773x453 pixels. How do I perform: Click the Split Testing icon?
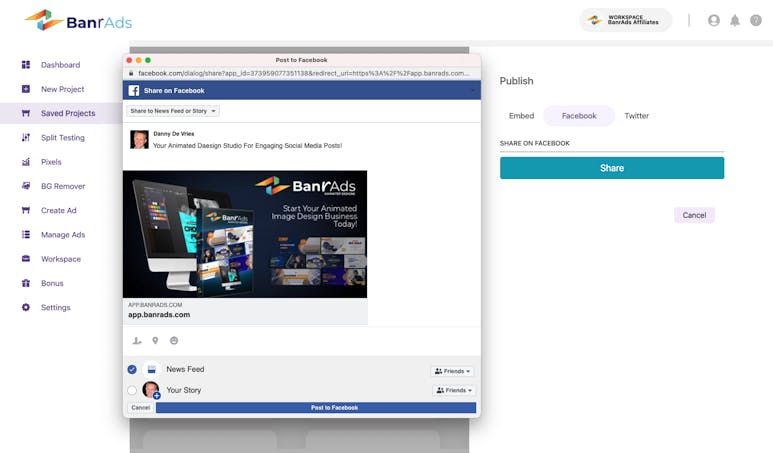tap(26, 137)
